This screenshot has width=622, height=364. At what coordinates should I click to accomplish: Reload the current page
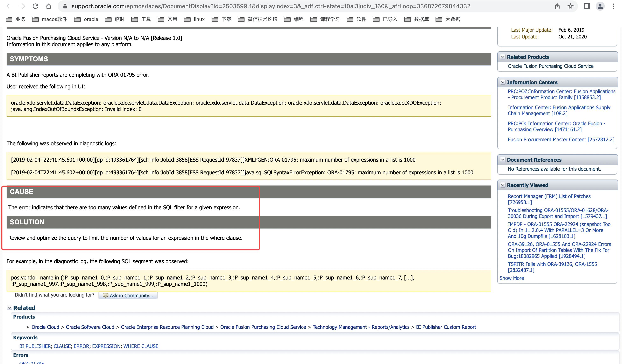point(35,6)
